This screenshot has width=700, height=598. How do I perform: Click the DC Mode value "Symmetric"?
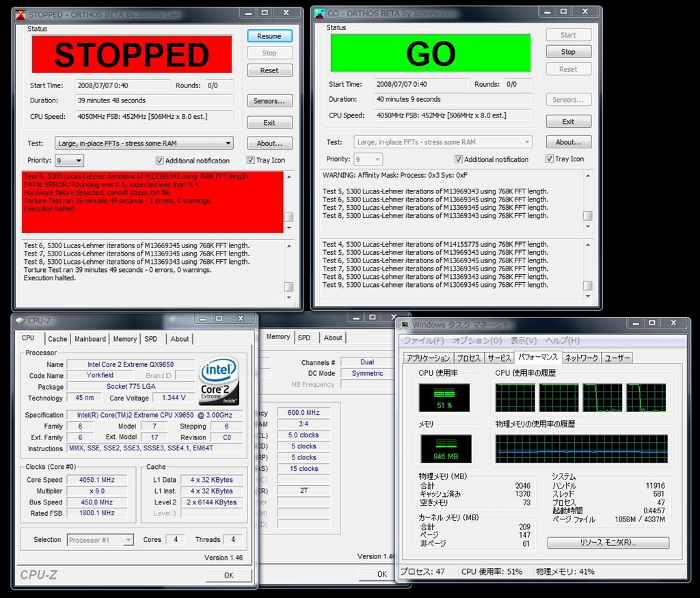[x=367, y=374]
